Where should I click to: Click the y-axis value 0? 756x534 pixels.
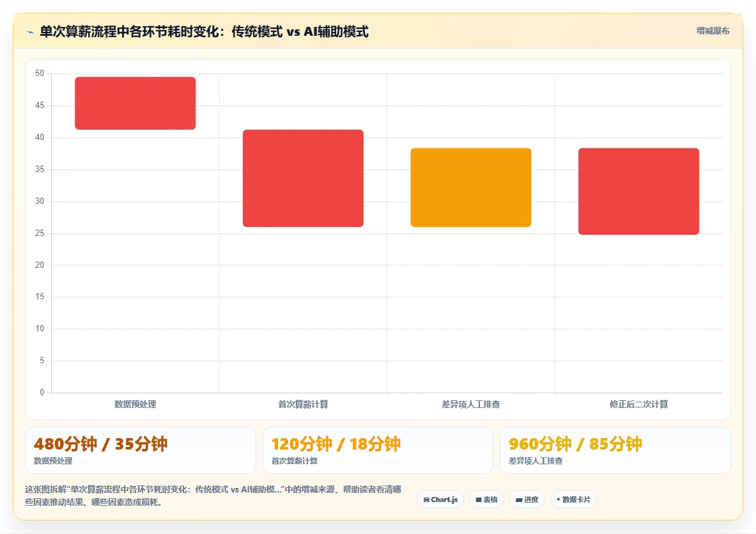click(x=42, y=393)
